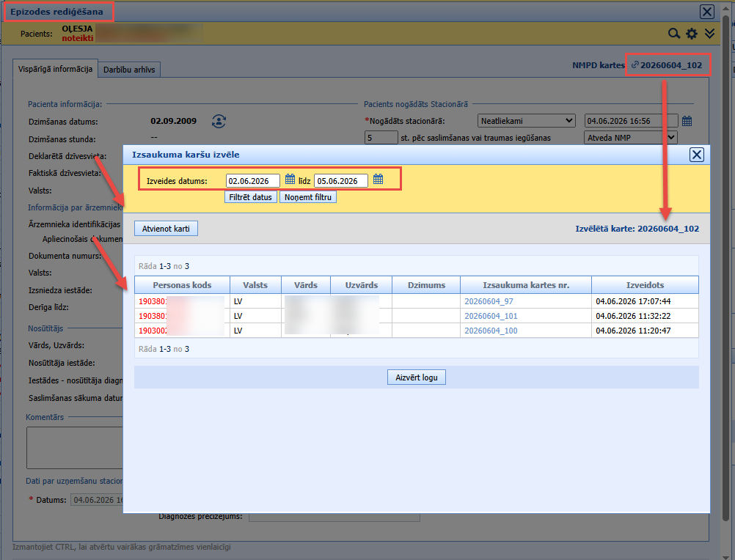The height and width of the screenshot is (560, 735).
Task: Click the Noņemt filtru button
Action: (x=308, y=197)
